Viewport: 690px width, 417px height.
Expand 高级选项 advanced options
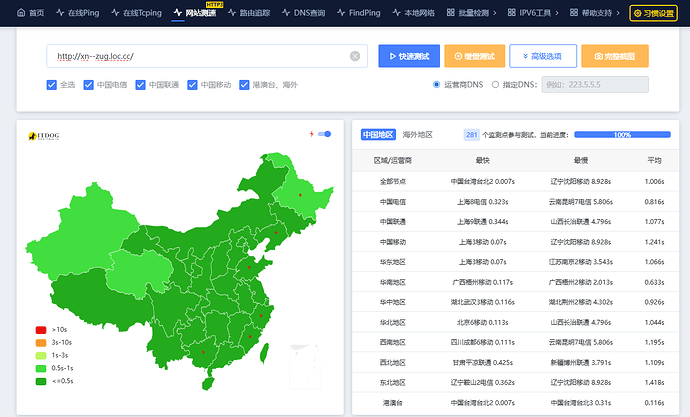pyautogui.click(x=543, y=56)
